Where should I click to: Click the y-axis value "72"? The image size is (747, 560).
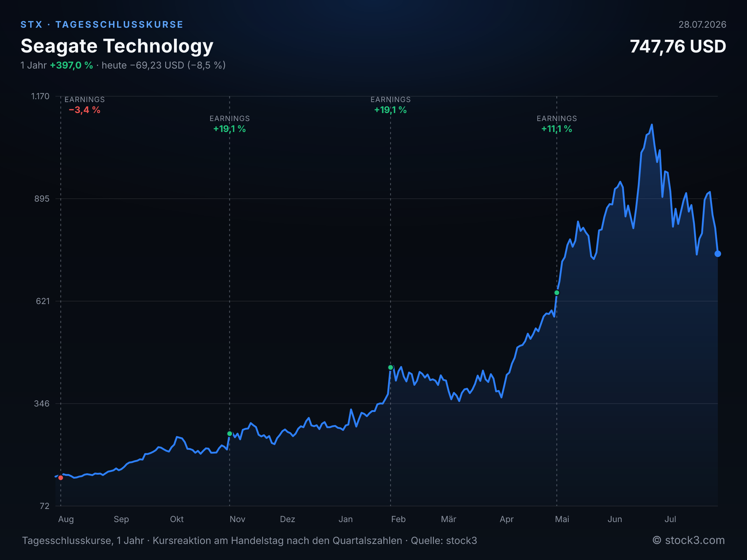(x=45, y=506)
